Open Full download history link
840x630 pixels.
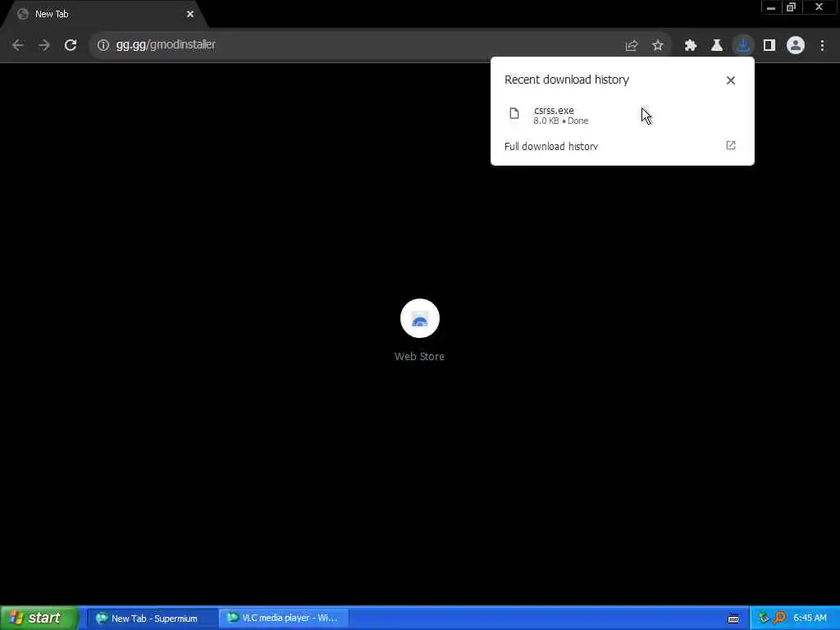551,147
